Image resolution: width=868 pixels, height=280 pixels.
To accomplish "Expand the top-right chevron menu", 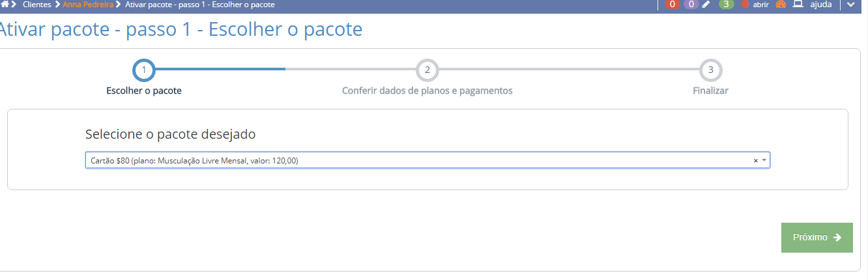I will pyautogui.click(x=850, y=5).
